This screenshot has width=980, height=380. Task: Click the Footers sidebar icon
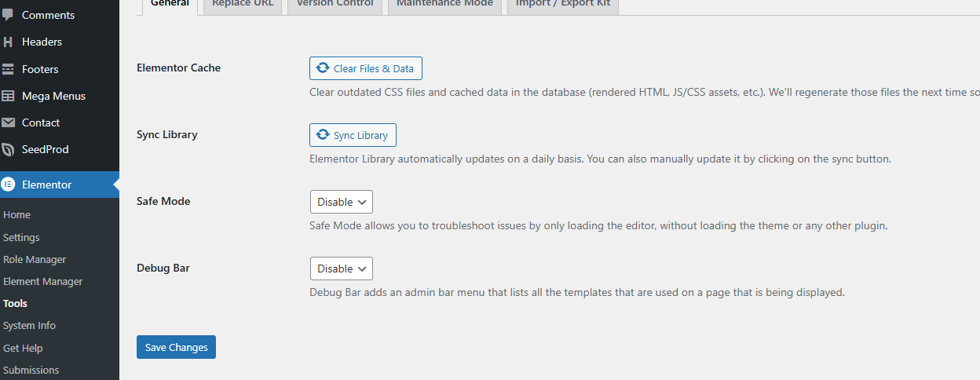[x=8, y=69]
